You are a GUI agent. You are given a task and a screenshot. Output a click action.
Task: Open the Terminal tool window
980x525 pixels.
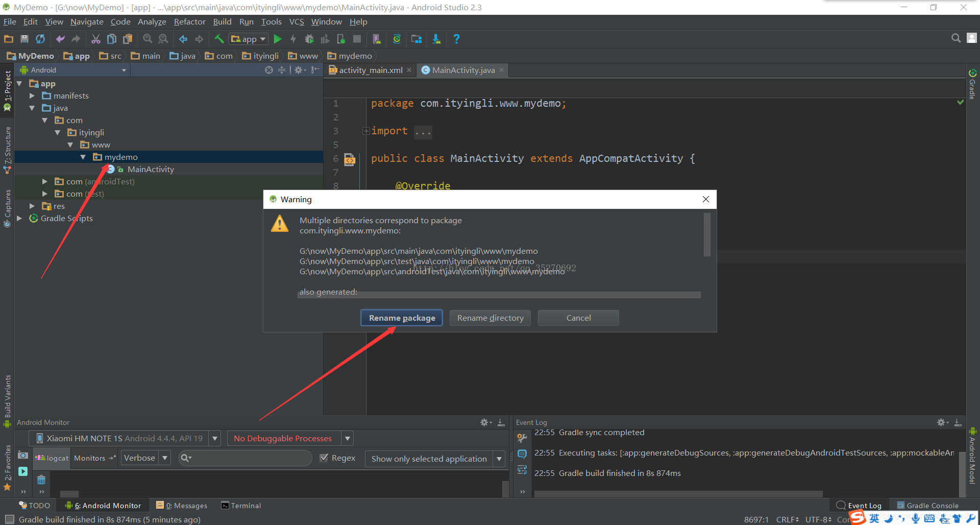(241, 506)
